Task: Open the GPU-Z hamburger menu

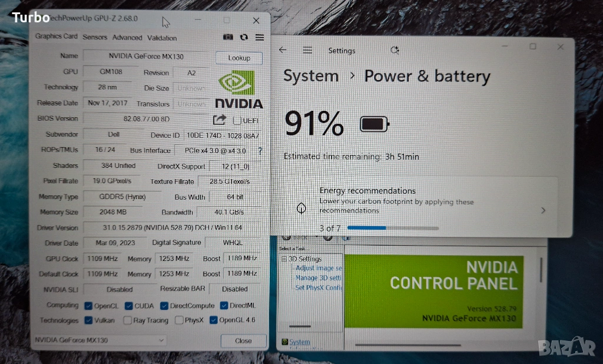Action: [260, 37]
